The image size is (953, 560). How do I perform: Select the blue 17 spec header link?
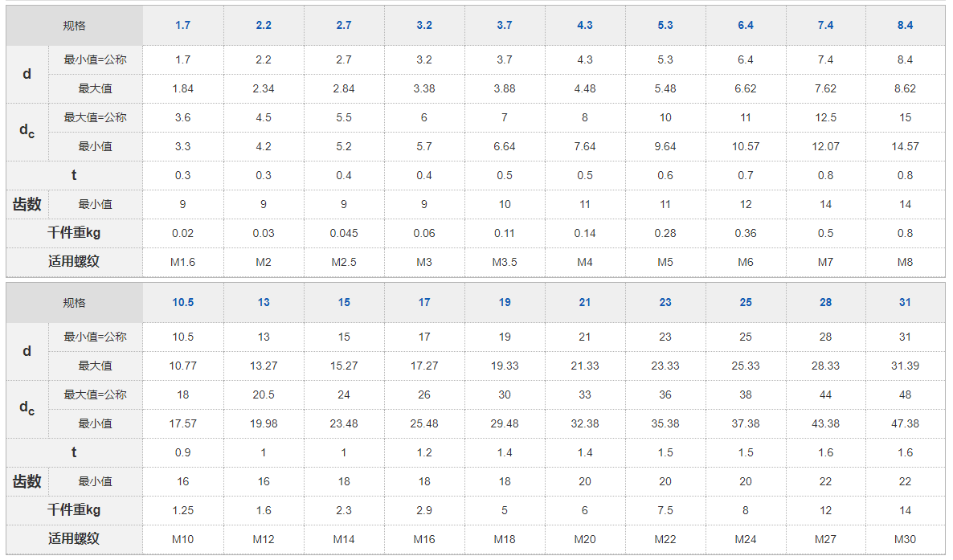[423, 303]
